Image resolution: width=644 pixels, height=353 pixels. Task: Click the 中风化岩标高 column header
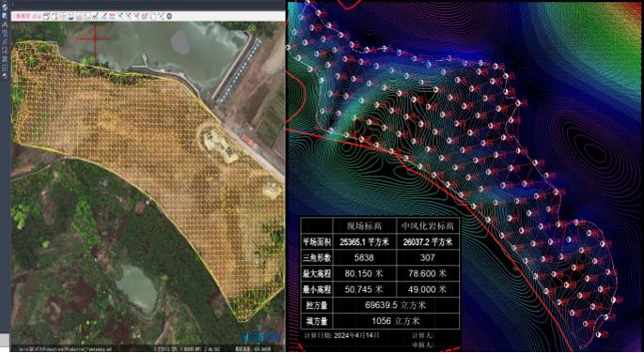428,226
